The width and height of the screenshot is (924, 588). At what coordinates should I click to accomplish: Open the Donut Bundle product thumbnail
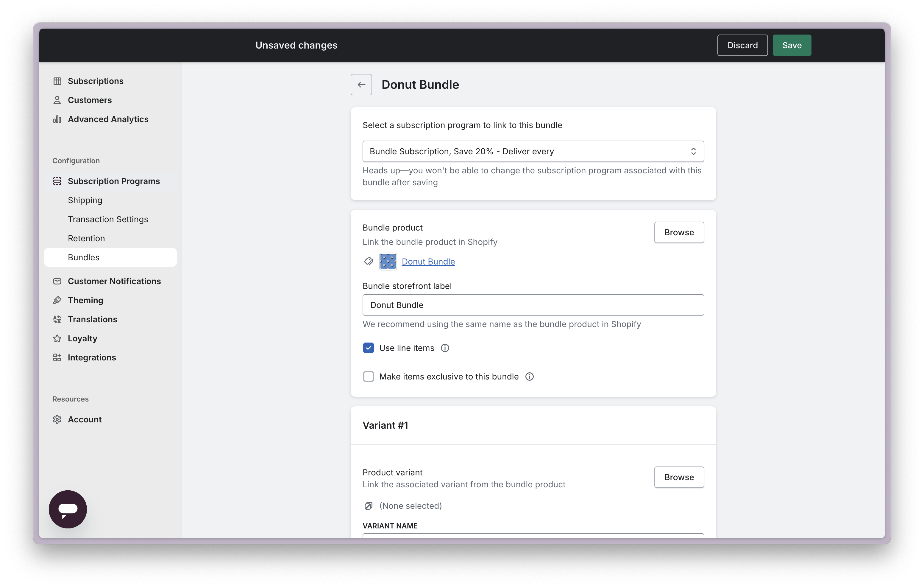(388, 262)
